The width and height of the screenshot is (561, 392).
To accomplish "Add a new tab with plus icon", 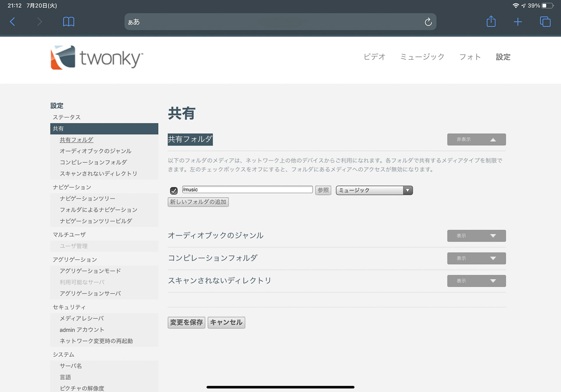I will coord(518,22).
